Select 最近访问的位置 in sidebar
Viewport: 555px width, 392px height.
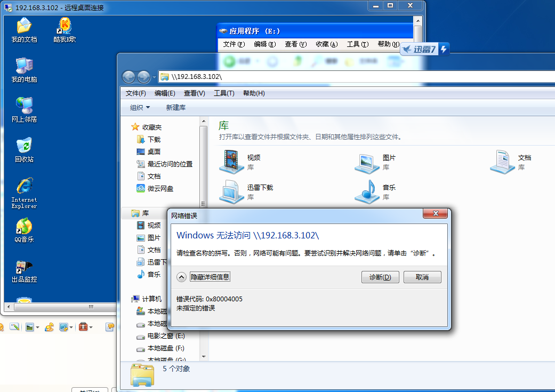(x=165, y=164)
